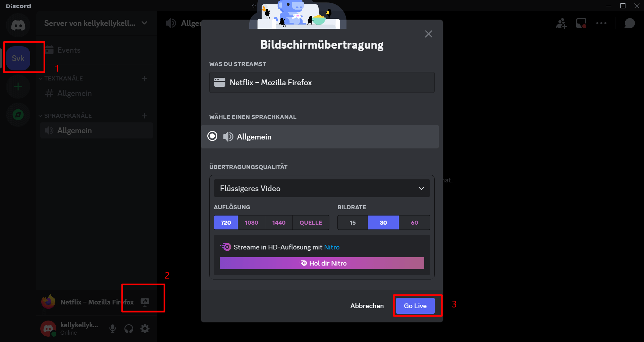Screen dimensions: 644x342
Task: Open user settings gear
Action: tap(145, 329)
